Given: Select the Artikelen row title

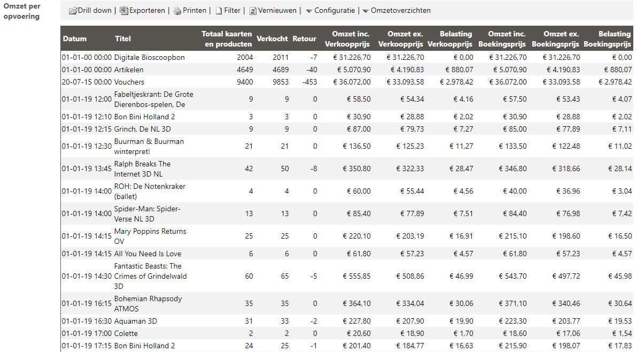Looking at the screenshot, I should (x=129, y=70).
